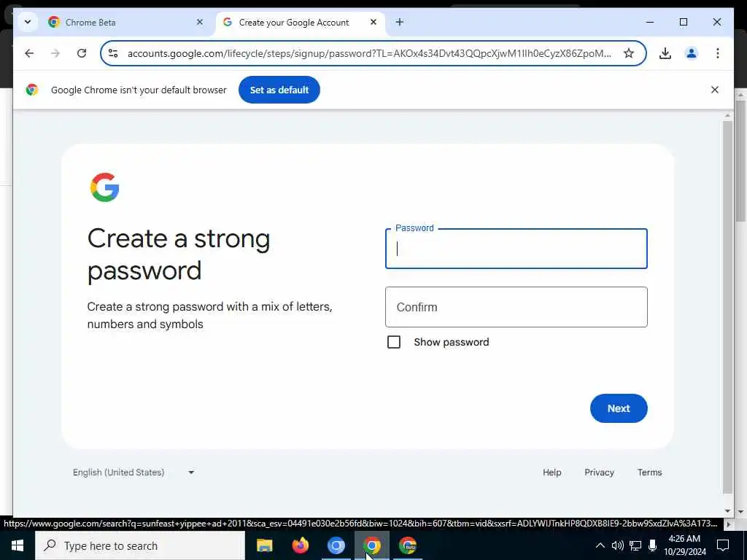Open File Explorer from the taskbar

264,545
